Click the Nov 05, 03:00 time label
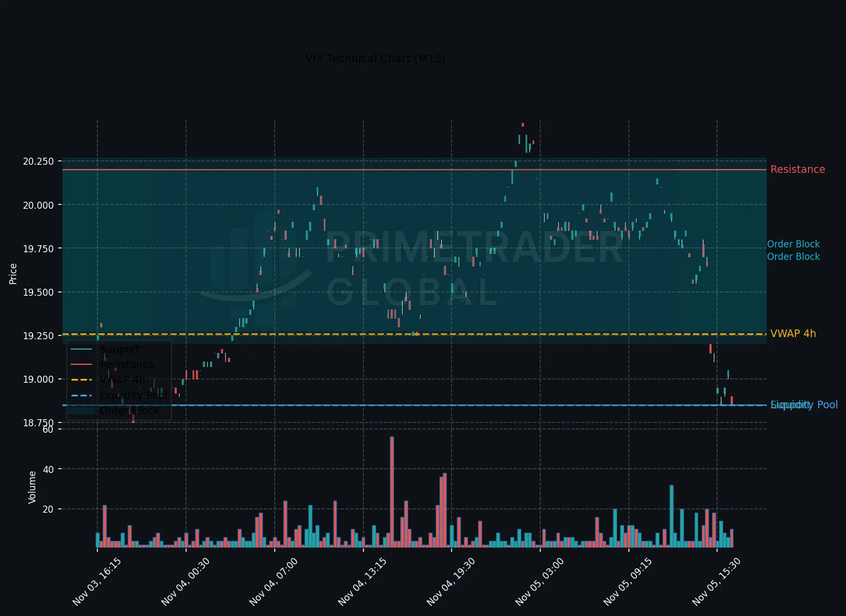 pyautogui.click(x=540, y=581)
